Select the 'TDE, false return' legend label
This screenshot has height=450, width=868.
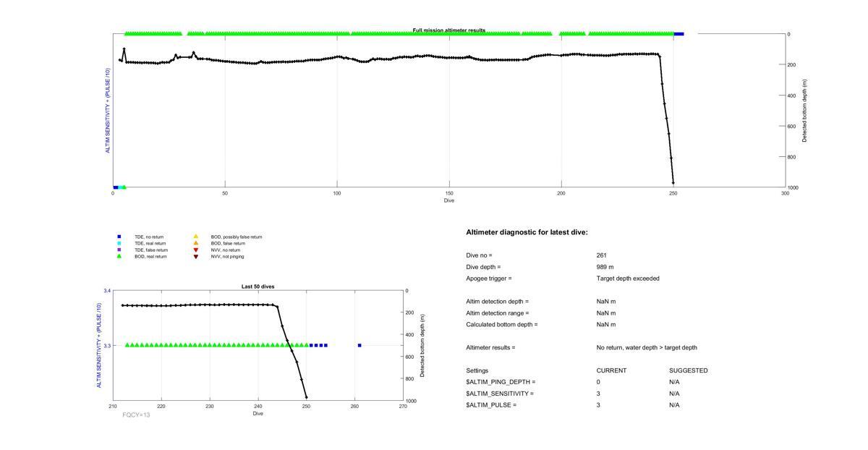click(151, 250)
